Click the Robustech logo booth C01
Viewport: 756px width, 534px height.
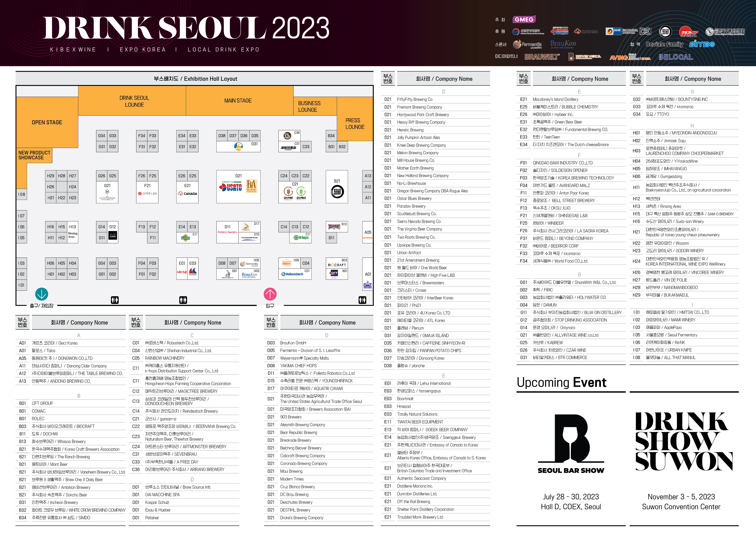pos(292,274)
